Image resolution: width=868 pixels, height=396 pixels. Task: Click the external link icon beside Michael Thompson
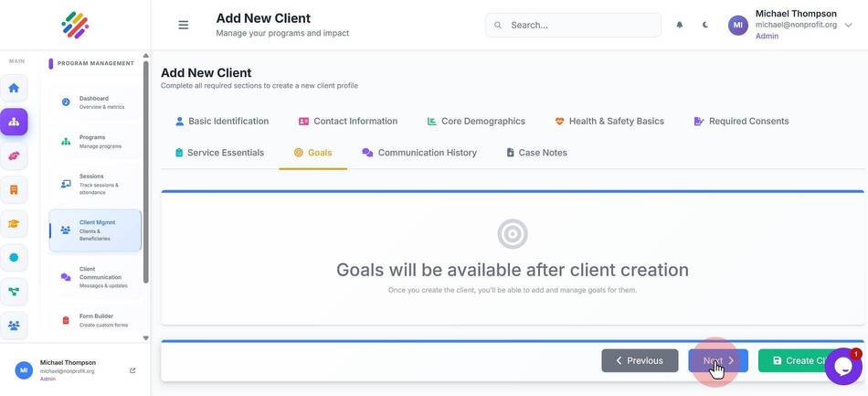pos(132,370)
